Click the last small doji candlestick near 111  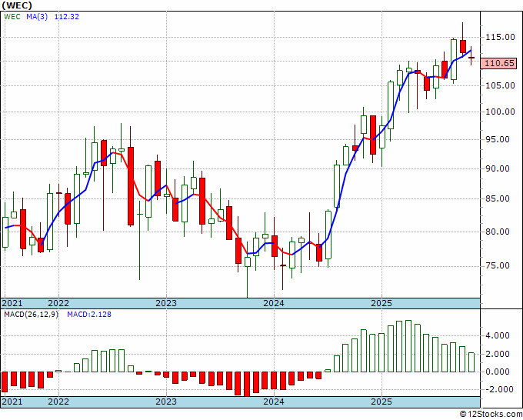471,58
